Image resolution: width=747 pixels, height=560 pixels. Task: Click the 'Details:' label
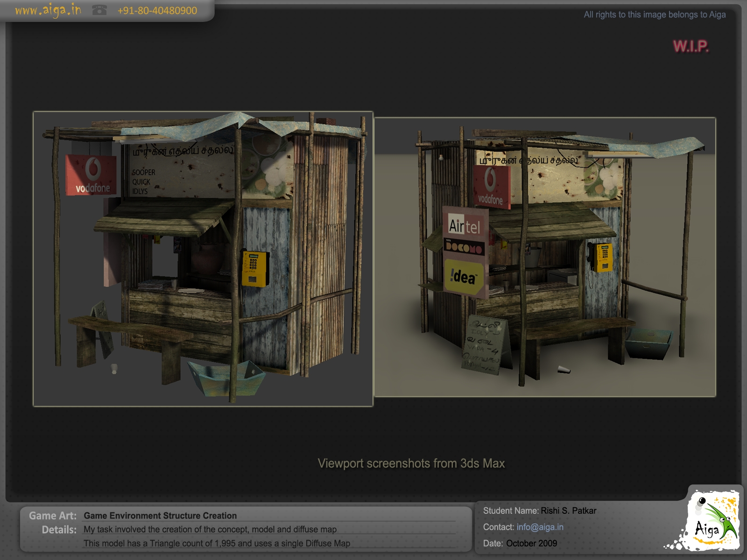(59, 530)
